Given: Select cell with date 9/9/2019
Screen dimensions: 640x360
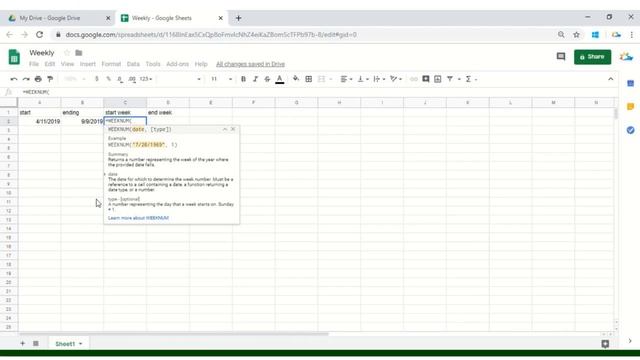Looking at the screenshot, I should (x=82, y=121).
